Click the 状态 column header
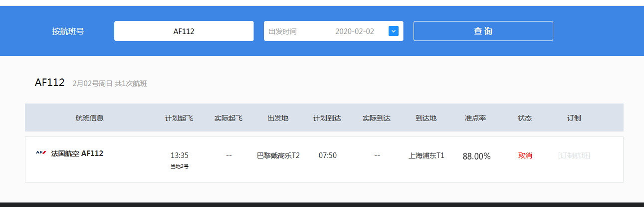This screenshot has height=207, width=644. (x=525, y=118)
